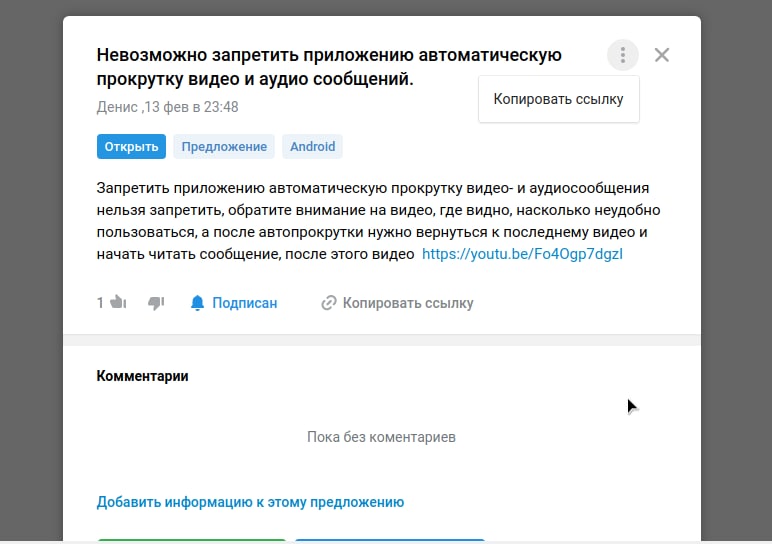This screenshot has width=772, height=544.
Task: Choose Копировать ссылку in the popup menu
Action: (558, 99)
